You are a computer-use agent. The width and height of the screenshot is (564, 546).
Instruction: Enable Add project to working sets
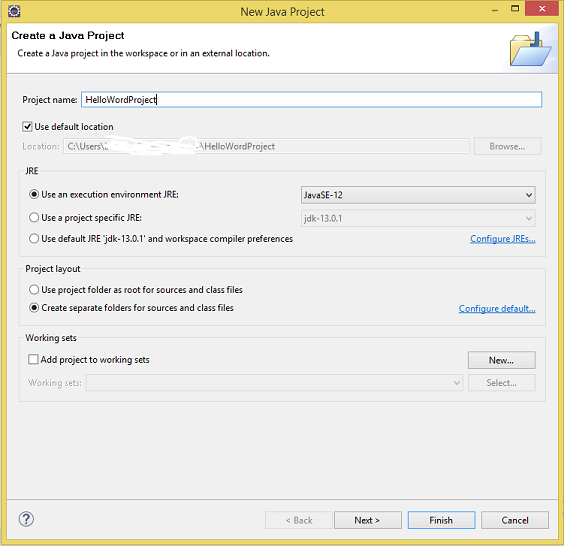tap(33, 359)
